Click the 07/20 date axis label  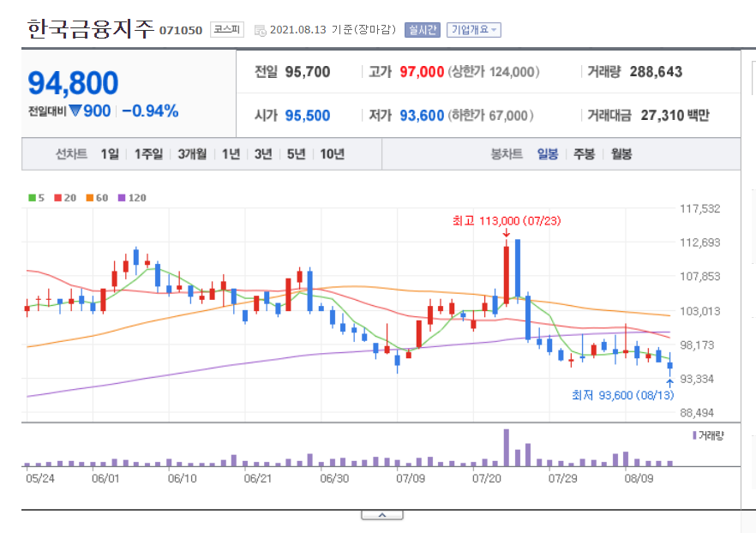487,478
